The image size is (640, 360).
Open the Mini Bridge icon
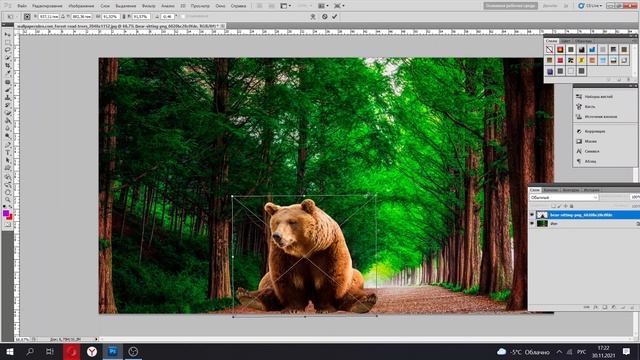271,6
